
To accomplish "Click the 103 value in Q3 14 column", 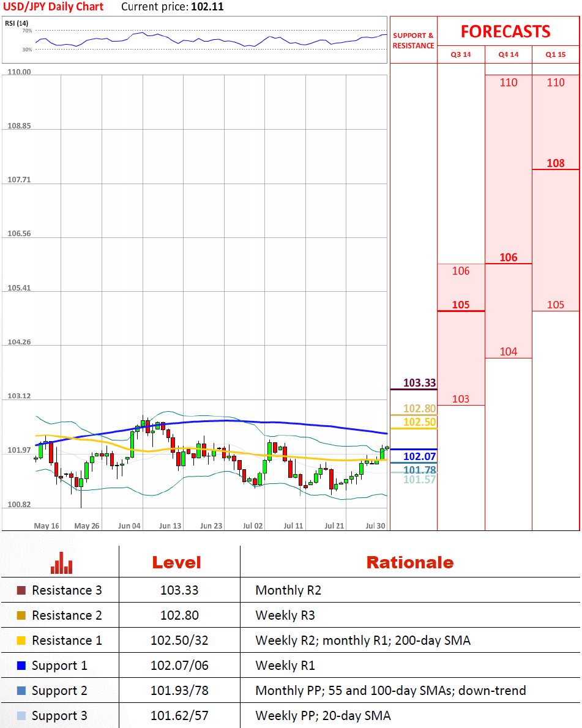I will coord(461,399).
